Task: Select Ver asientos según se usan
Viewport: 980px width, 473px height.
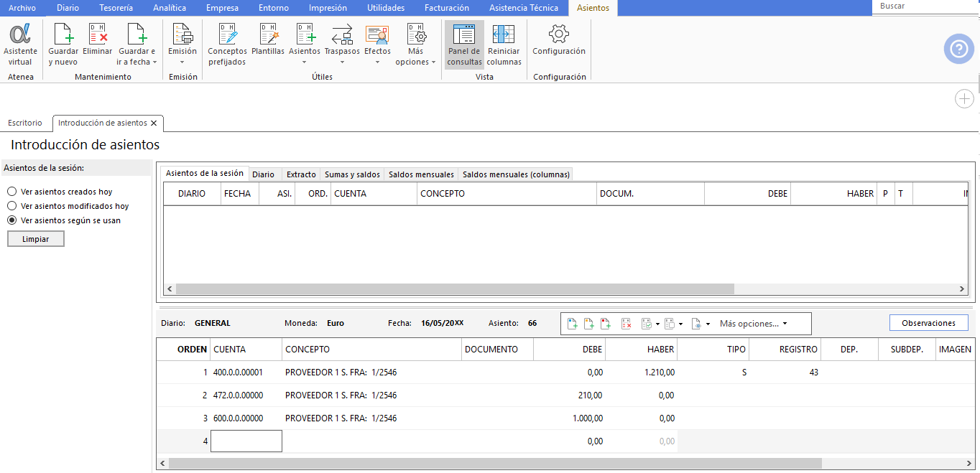Action: point(11,220)
